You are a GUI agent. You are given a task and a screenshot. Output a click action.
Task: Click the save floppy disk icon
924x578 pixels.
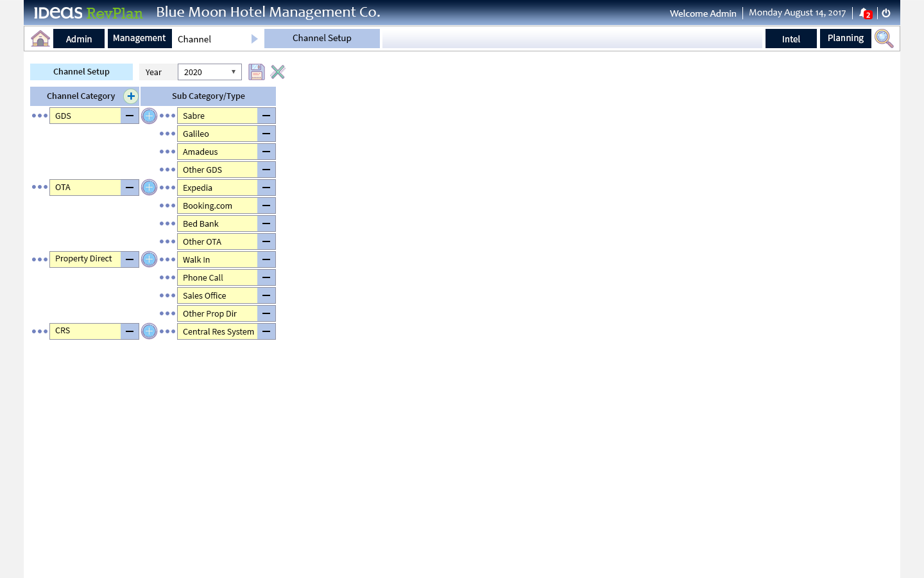(x=257, y=72)
